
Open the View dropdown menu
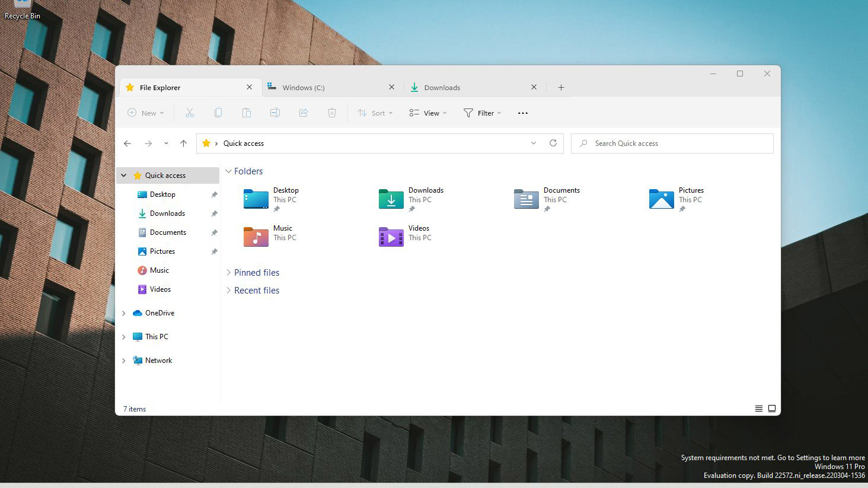[428, 113]
